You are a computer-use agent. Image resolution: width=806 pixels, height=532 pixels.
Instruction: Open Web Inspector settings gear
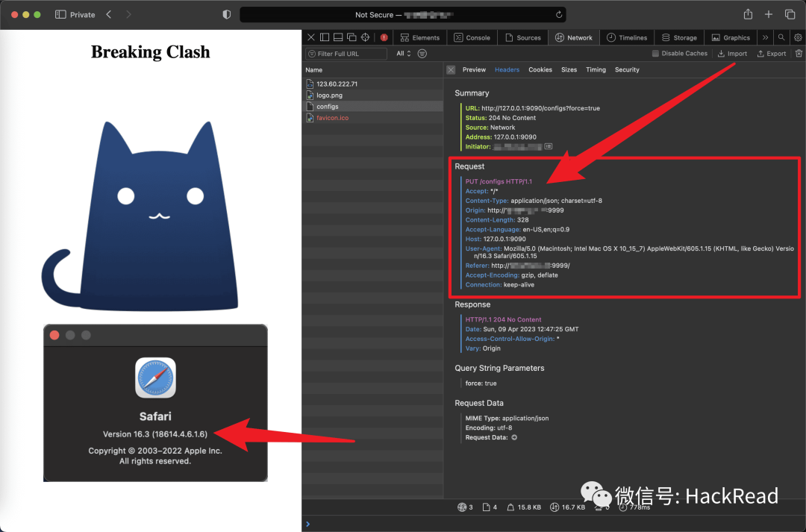point(798,37)
